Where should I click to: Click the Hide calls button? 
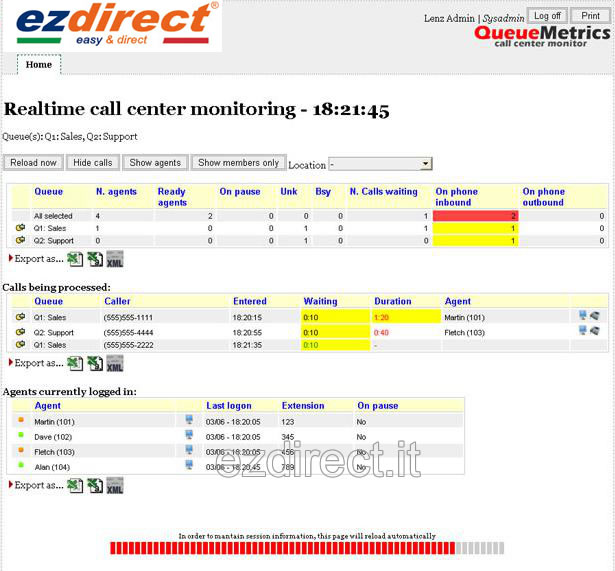[x=93, y=163]
